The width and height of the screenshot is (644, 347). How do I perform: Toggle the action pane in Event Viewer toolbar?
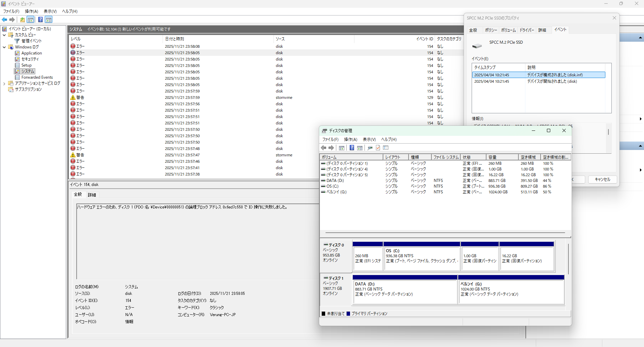pyautogui.click(x=49, y=20)
